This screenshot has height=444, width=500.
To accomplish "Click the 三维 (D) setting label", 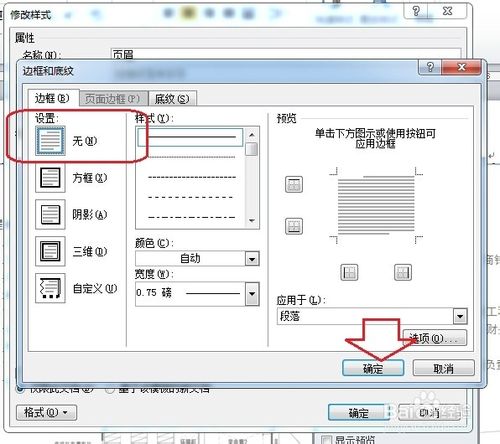I will (90, 251).
